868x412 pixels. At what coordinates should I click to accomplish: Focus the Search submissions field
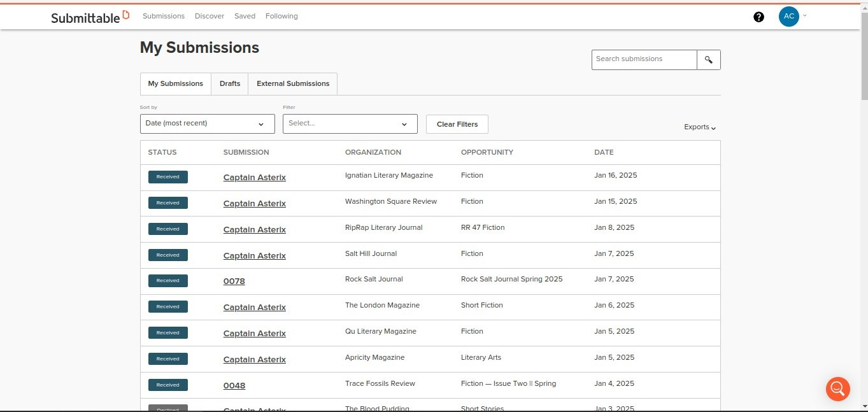coord(644,60)
